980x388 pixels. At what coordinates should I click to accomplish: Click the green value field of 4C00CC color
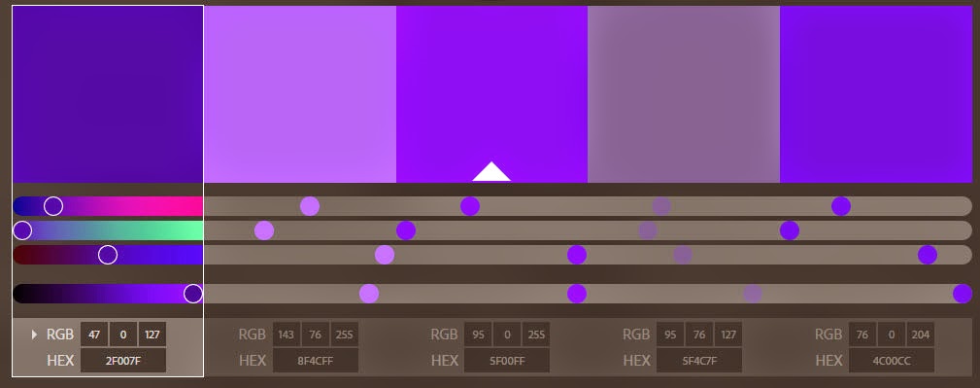pos(892,335)
